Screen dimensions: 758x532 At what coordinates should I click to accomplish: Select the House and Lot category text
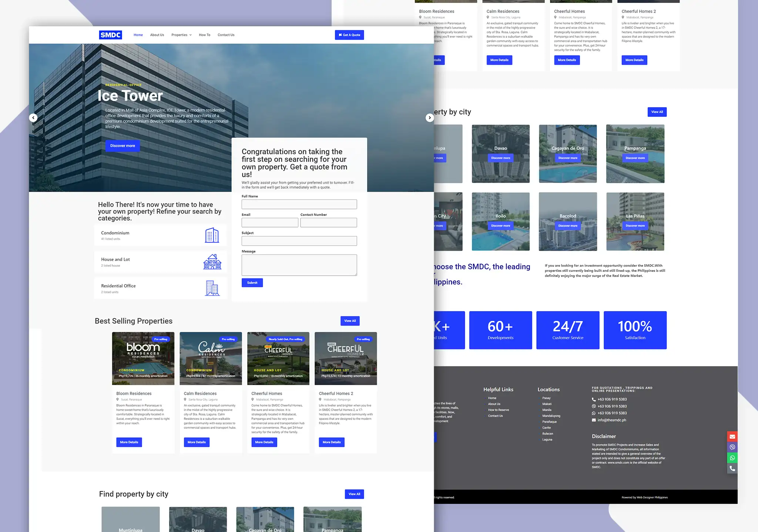115,259
